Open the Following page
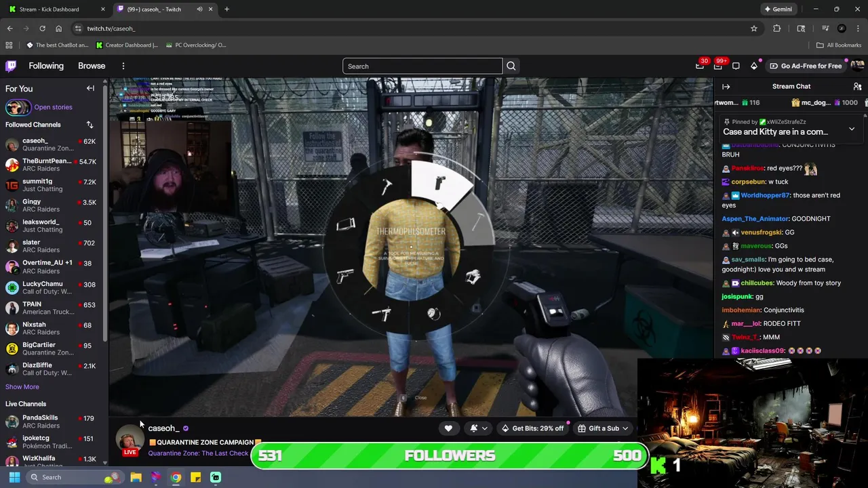The width and height of the screenshot is (868, 488). tap(46, 66)
